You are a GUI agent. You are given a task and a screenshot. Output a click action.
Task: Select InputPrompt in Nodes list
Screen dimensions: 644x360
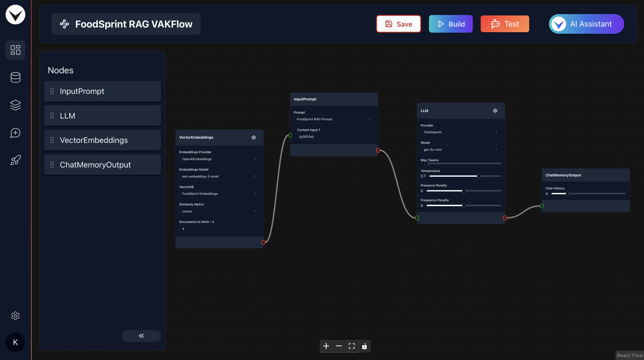click(102, 91)
